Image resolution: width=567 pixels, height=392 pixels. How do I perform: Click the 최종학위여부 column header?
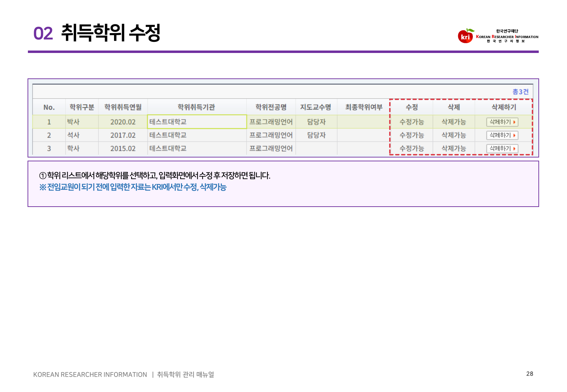point(364,107)
